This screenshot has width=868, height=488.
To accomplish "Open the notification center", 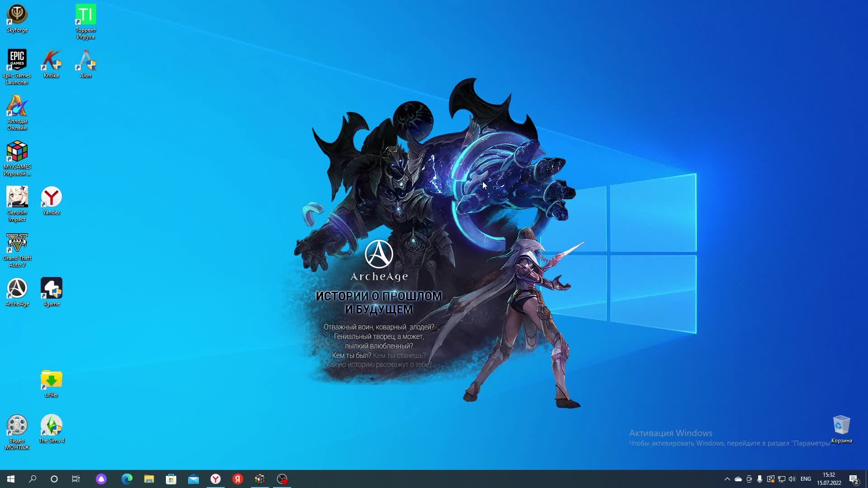I will [x=854, y=479].
